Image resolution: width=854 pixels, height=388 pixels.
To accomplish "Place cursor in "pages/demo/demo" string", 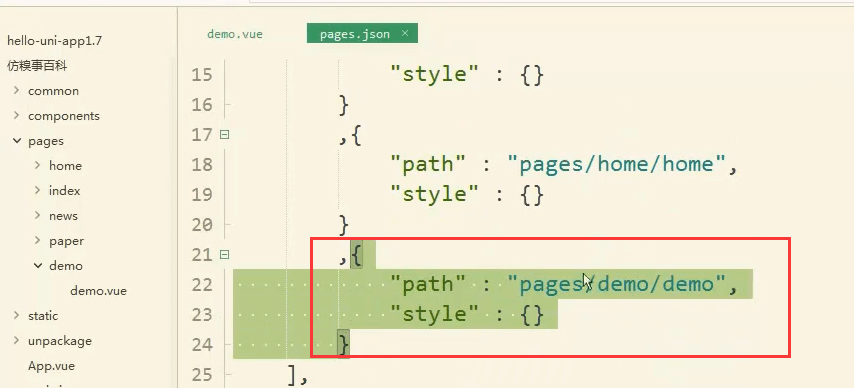I will pyautogui.click(x=617, y=284).
